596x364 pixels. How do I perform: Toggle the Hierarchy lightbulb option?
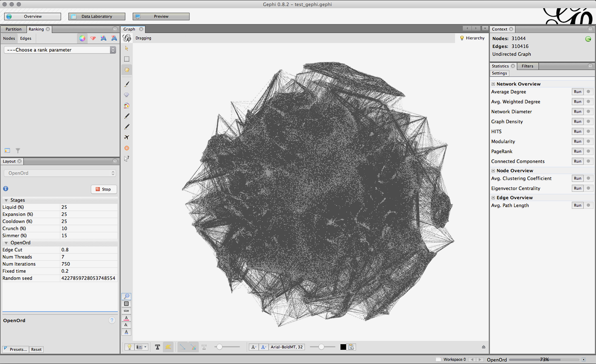pyautogui.click(x=472, y=38)
